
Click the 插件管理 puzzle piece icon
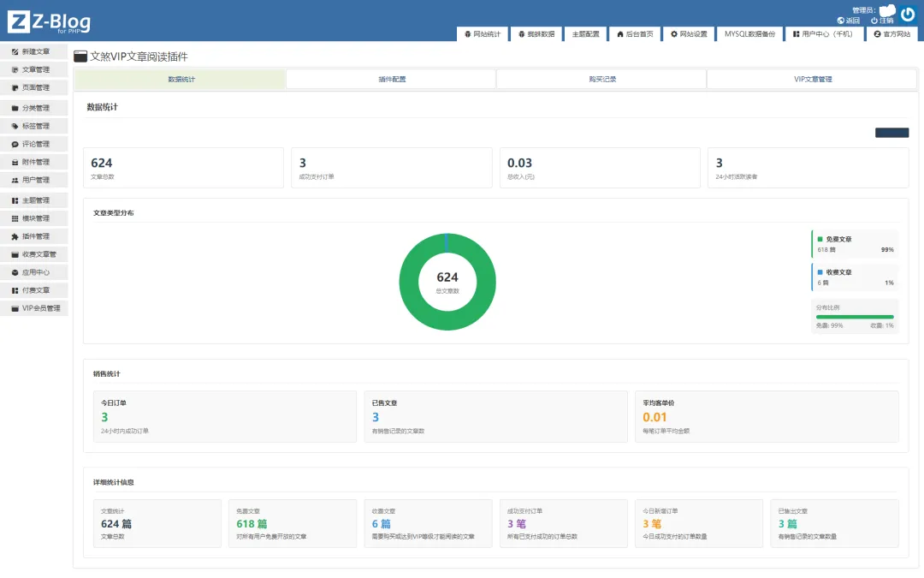pos(15,236)
